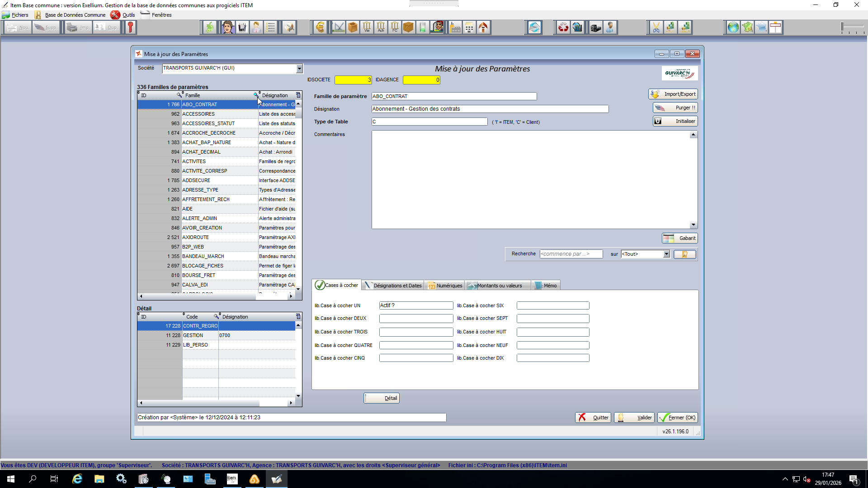This screenshot has width=868, height=488.
Task: Switch to the Numériques tab
Action: (445, 286)
